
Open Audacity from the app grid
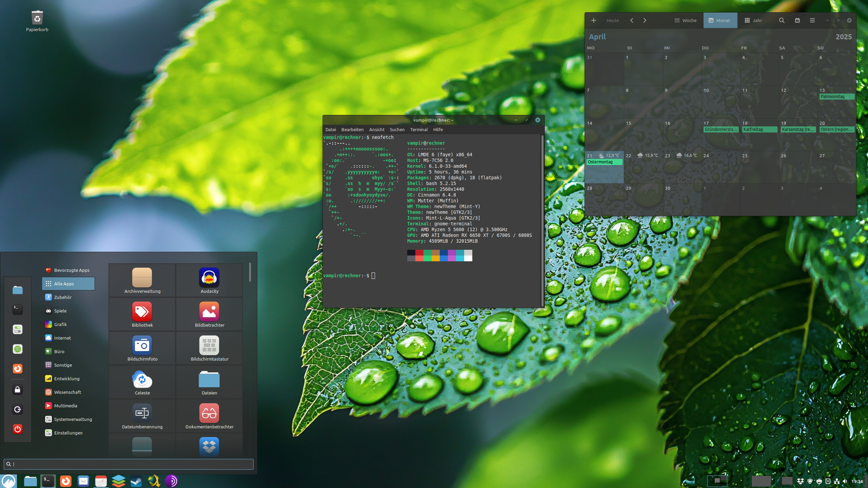209,280
